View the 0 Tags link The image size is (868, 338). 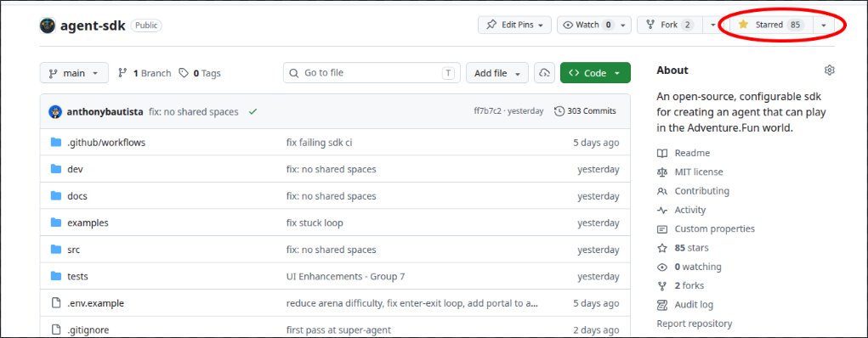click(x=200, y=73)
